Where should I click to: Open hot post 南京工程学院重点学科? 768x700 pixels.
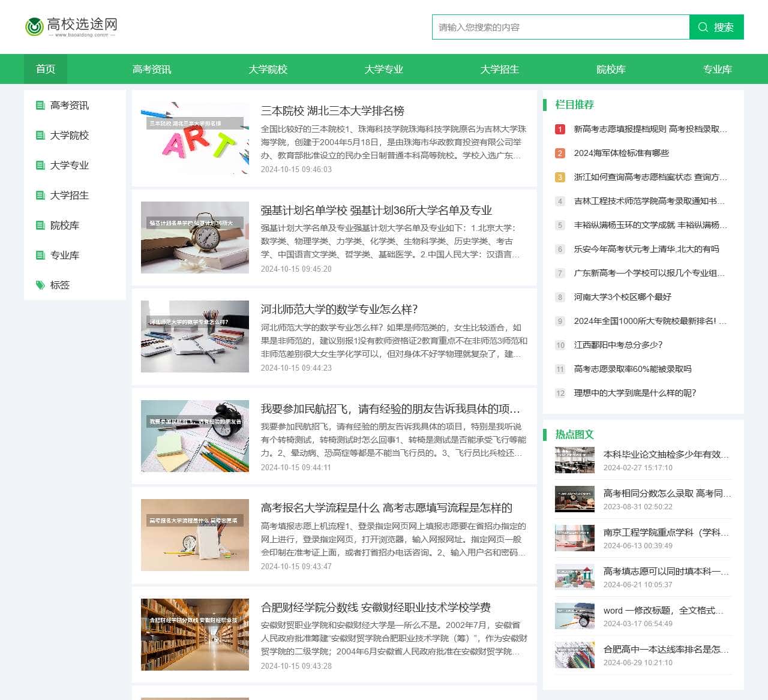pos(666,533)
